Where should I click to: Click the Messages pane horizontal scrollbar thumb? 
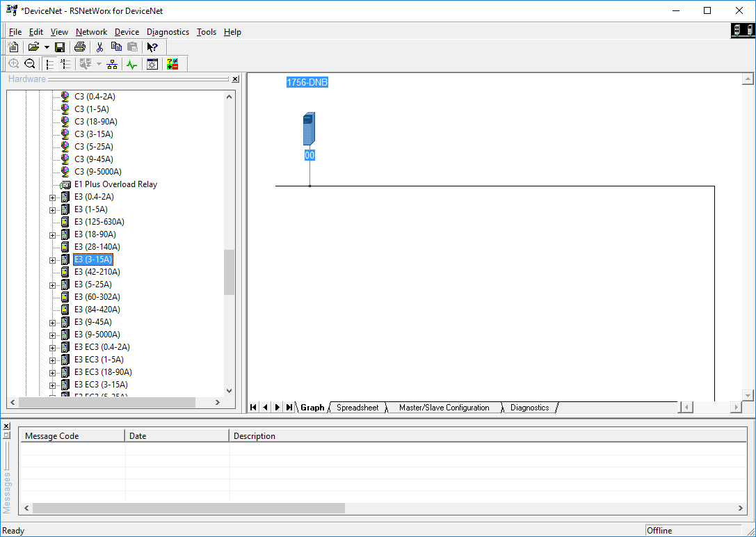(x=189, y=508)
